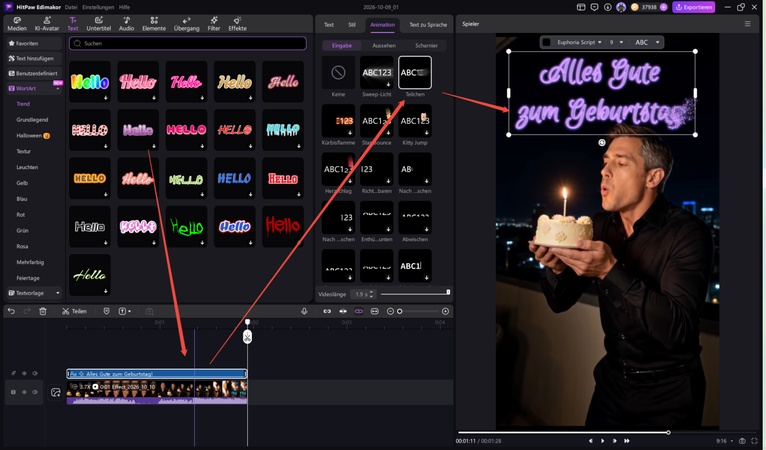Viewport: 766px width, 450px height.
Task: Select the Halloween WortArt category
Action: tap(33, 136)
